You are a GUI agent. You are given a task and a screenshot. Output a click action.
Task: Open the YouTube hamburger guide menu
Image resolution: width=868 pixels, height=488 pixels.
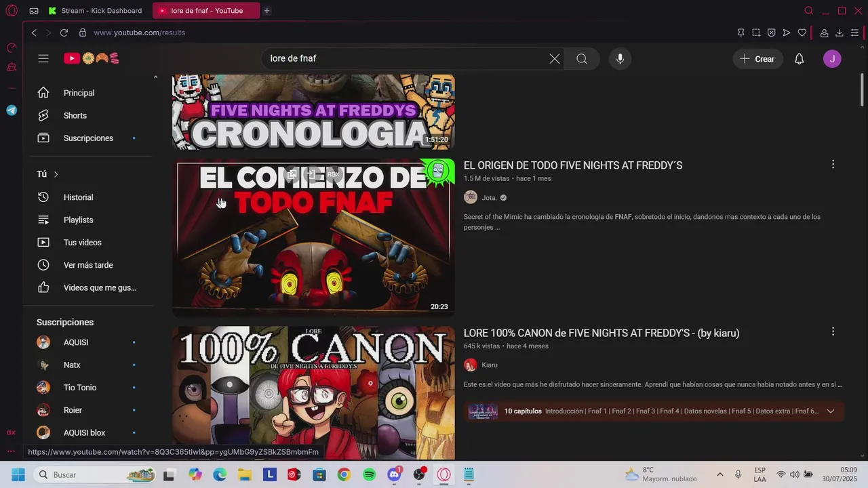pyautogui.click(x=43, y=58)
